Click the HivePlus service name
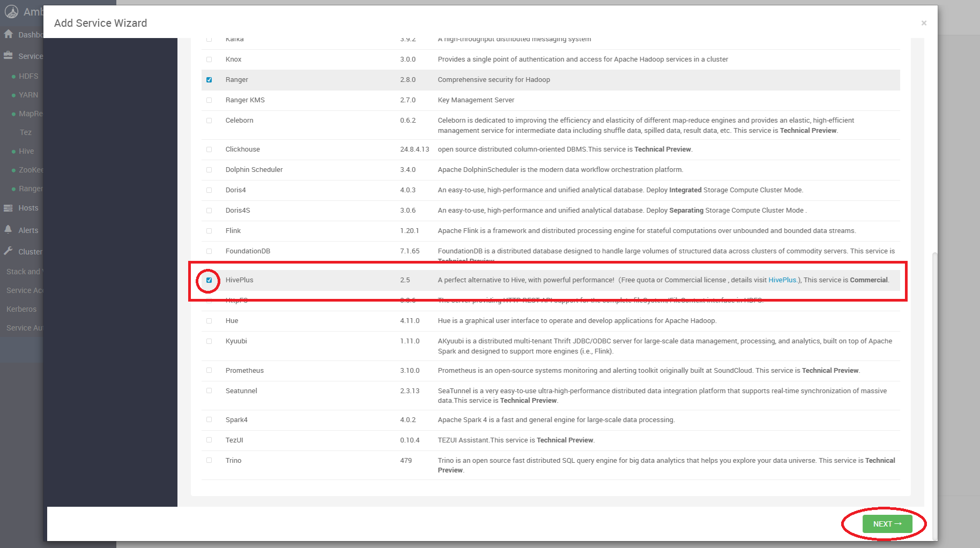Image resolution: width=980 pixels, height=548 pixels. pyautogui.click(x=239, y=280)
